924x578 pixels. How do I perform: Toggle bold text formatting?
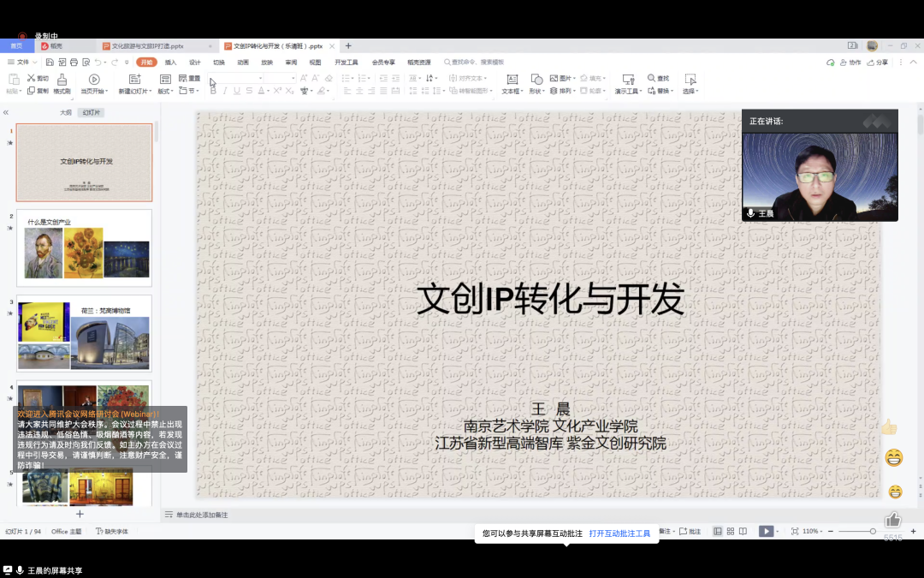tap(213, 90)
